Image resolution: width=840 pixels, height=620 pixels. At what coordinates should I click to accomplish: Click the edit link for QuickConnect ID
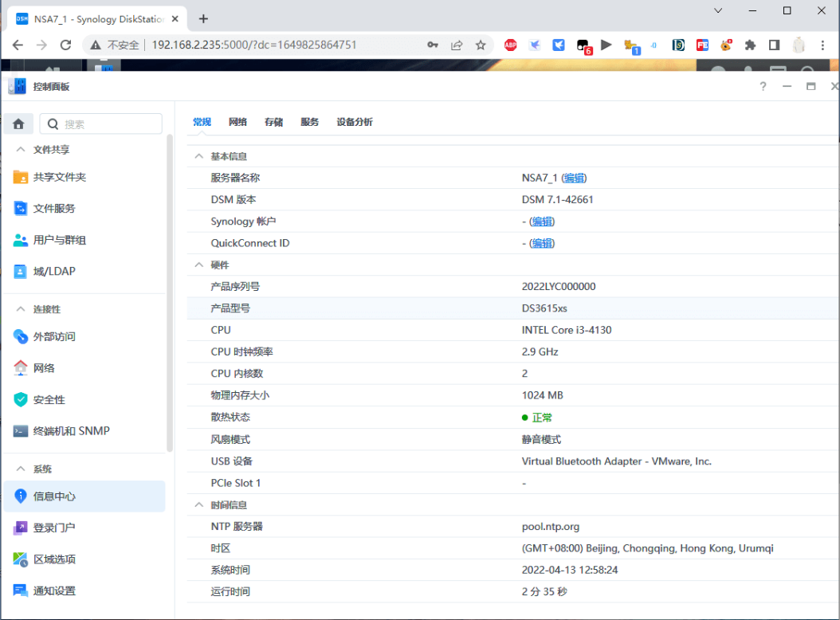click(x=542, y=243)
